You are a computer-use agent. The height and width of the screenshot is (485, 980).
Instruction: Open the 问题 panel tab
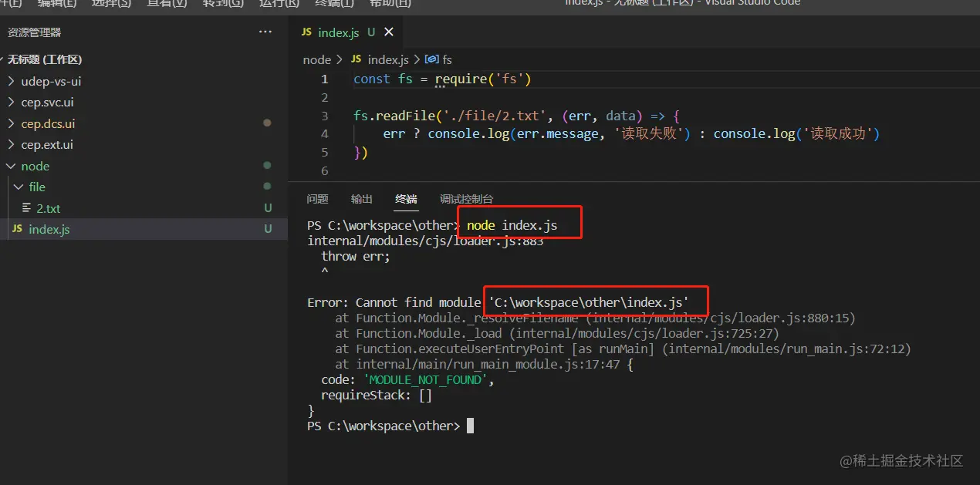(317, 199)
